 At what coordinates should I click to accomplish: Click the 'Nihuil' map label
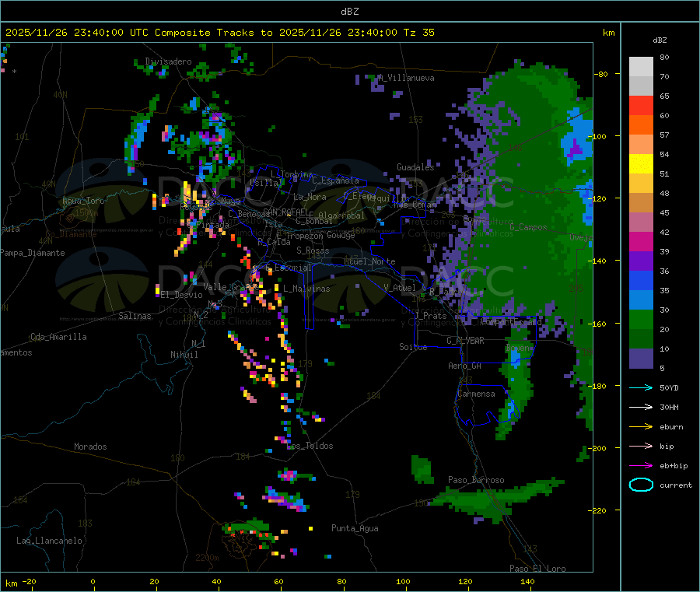184,355
